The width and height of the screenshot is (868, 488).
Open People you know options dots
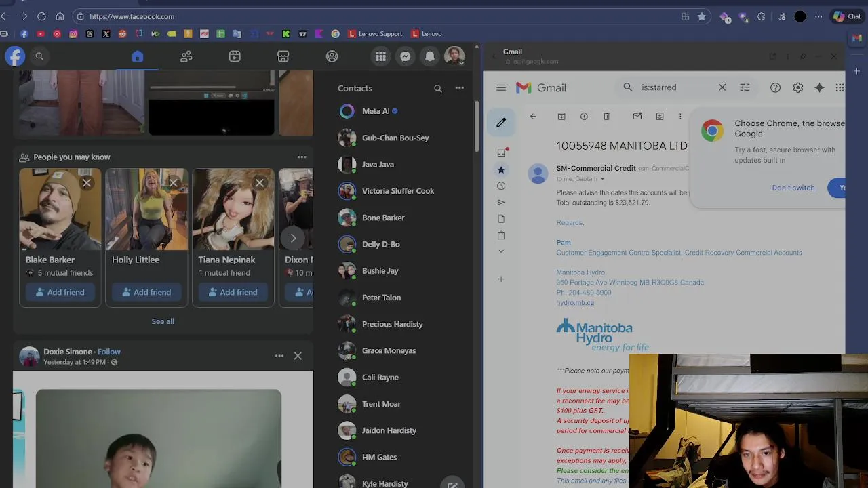(x=302, y=157)
